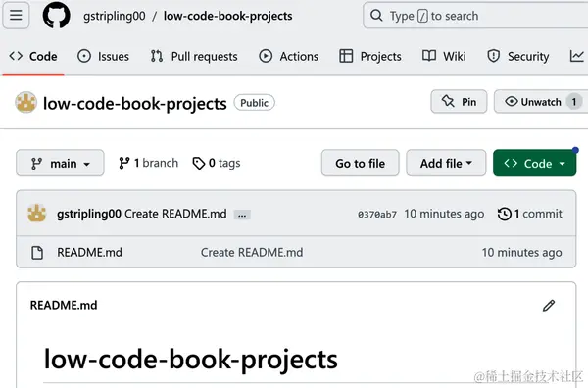
Task: Click the README.md preview panel heading
Action: coord(64,305)
